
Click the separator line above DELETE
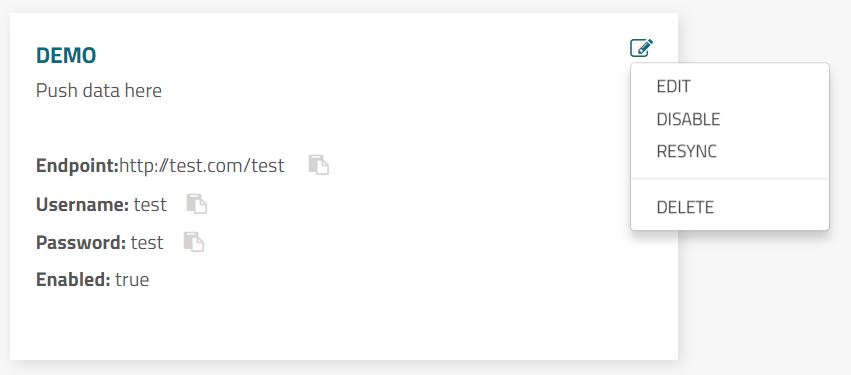click(729, 179)
